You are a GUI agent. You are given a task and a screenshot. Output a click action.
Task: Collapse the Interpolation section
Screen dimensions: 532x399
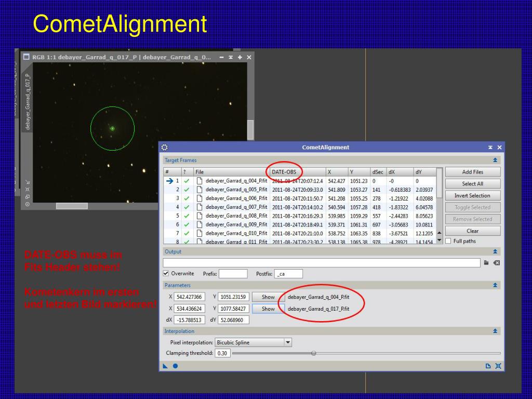[x=495, y=331]
